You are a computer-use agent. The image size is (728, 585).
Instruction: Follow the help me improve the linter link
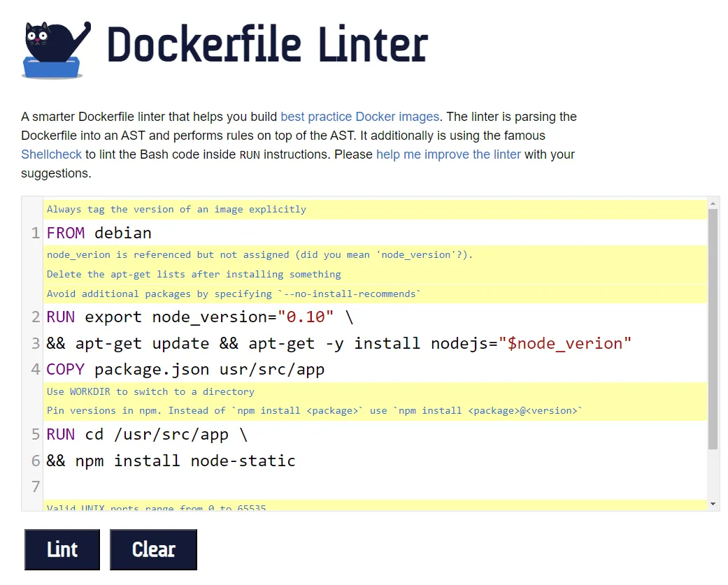click(448, 154)
